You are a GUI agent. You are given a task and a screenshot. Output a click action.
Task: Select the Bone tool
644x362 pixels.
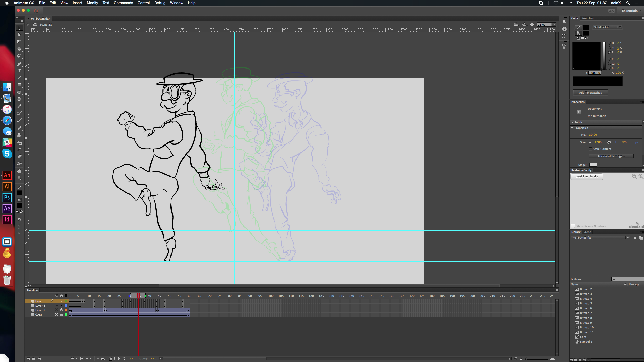tap(19, 128)
